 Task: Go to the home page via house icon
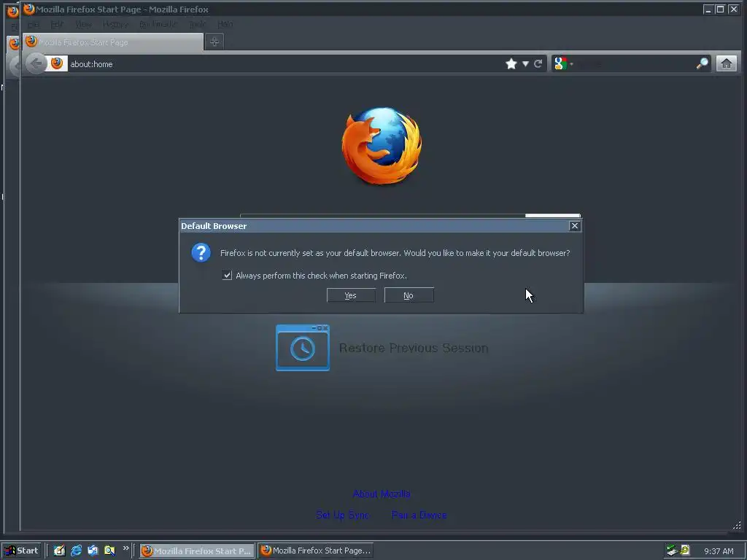click(x=726, y=63)
